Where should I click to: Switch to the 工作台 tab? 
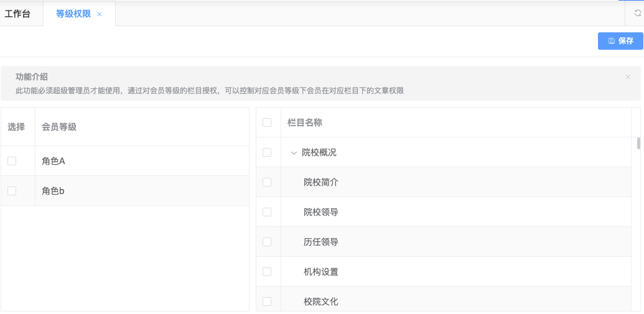[x=17, y=14]
